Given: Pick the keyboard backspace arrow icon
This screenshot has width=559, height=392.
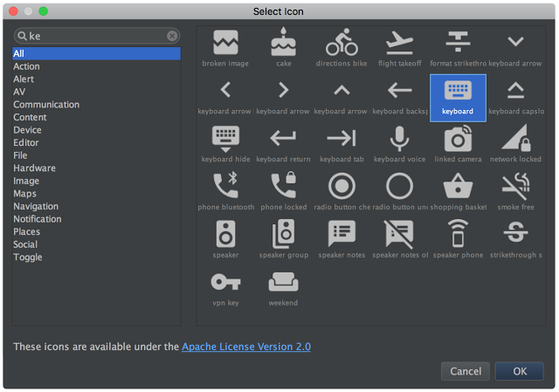Looking at the screenshot, I should pyautogui.click(x=399, y=90).
